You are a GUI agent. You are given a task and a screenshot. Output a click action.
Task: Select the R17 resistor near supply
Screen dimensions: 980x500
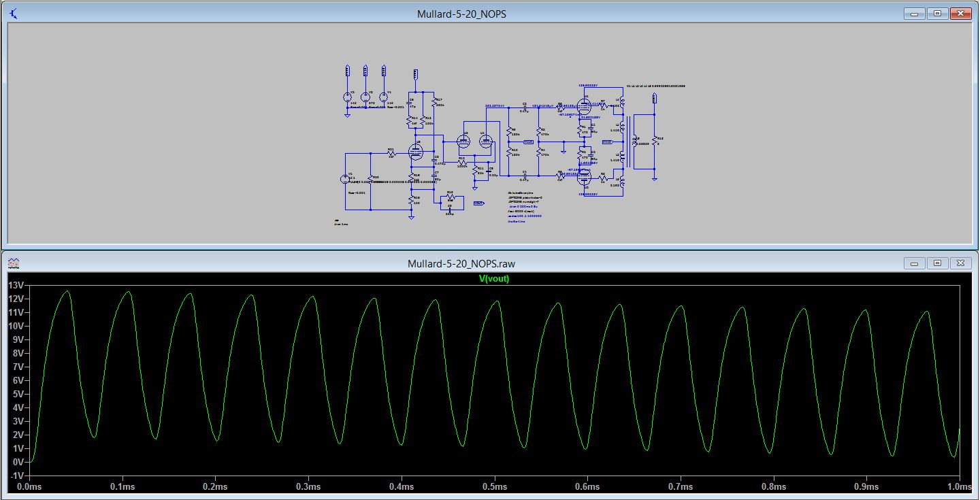click(x=434, y=102)
